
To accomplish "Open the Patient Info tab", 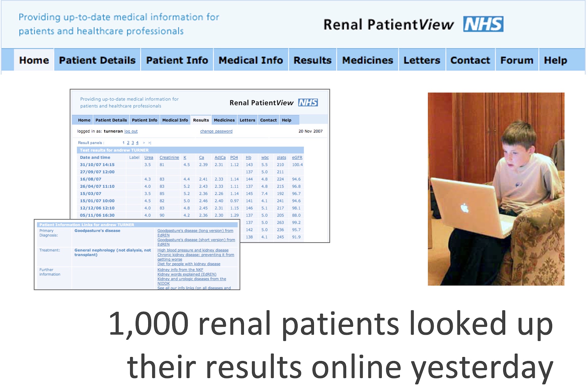I will tap(177, 60).
